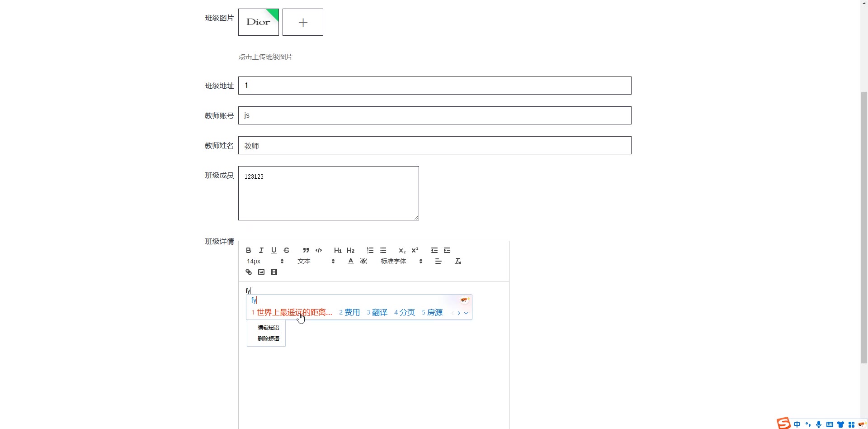This screenshot has width=868, height=429.
Task: Choose 删除短语 from the context menu
Action: point(268,338)
